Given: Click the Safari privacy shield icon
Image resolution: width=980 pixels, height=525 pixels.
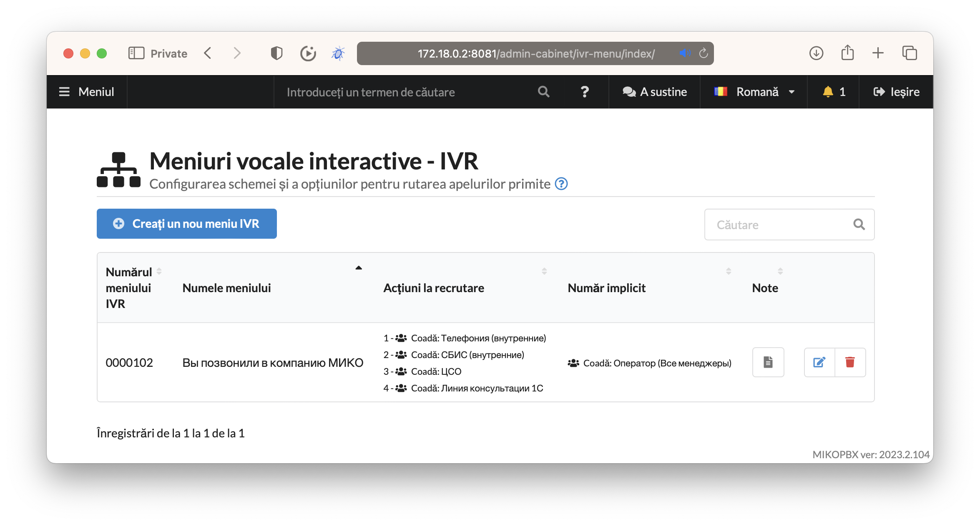Looking at the screenshot, I should click(x=276, y=53).
